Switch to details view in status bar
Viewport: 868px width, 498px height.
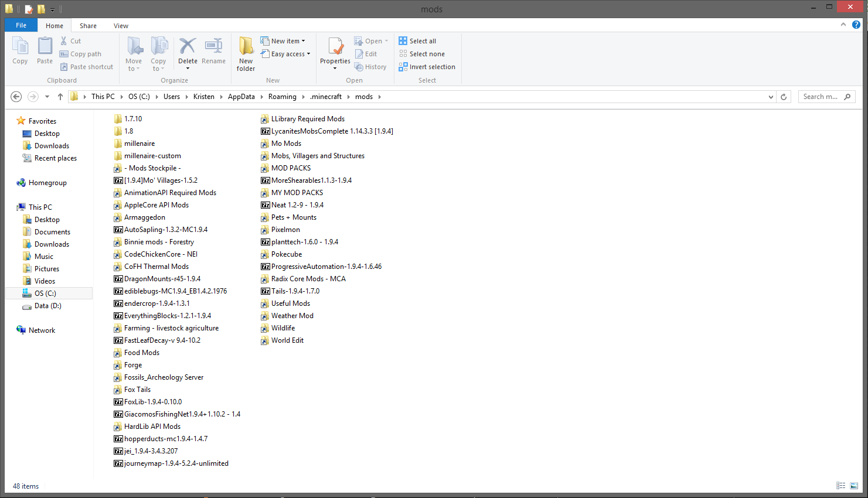pyautogui.click(x=841, y=486)
